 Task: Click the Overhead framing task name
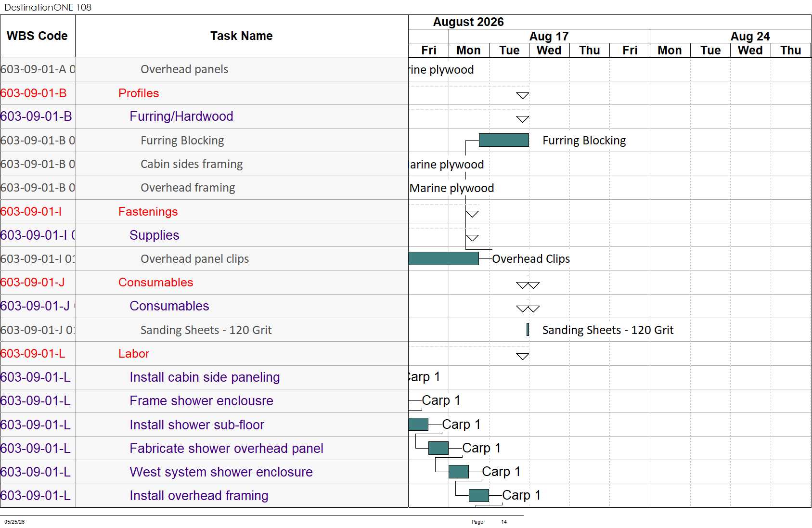[x=188, y=188]
